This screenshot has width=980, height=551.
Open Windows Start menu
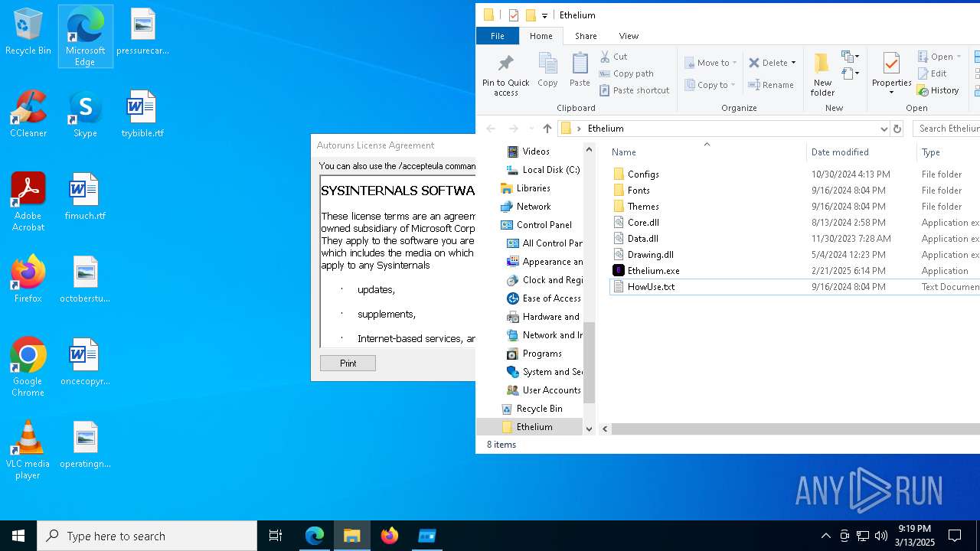[x=18, y=536]
